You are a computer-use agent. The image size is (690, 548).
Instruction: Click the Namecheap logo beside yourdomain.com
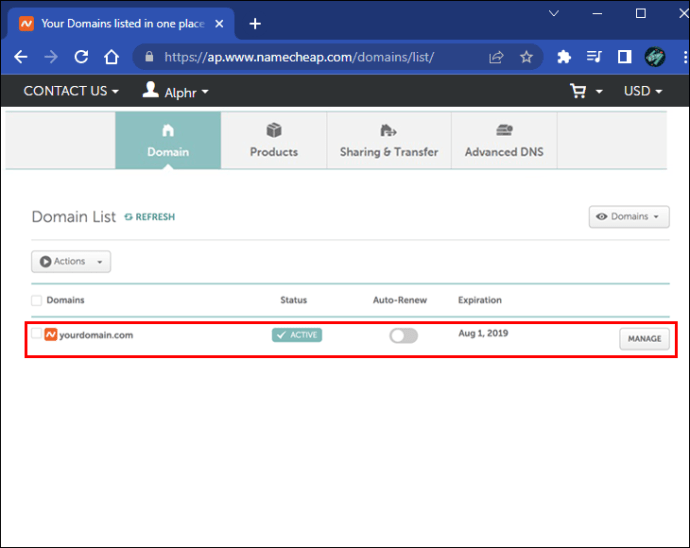click(x=51, y=335)
